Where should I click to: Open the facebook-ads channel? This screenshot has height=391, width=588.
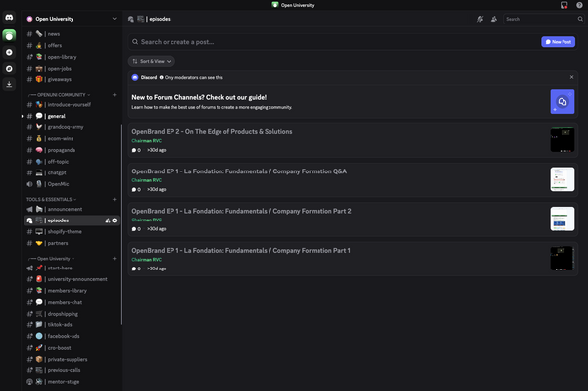[x=72, y=336]
